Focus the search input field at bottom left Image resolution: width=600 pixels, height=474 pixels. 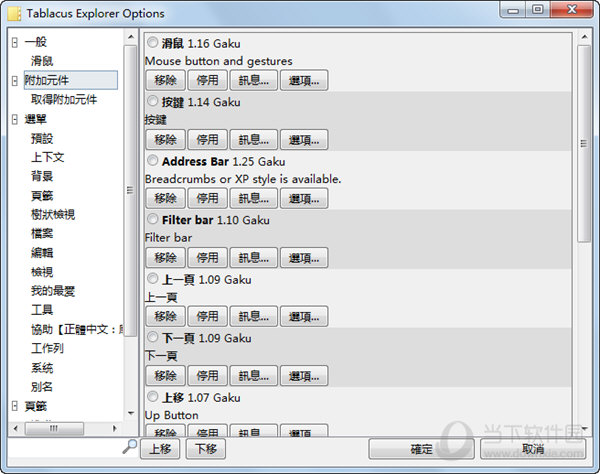[66, 448]
